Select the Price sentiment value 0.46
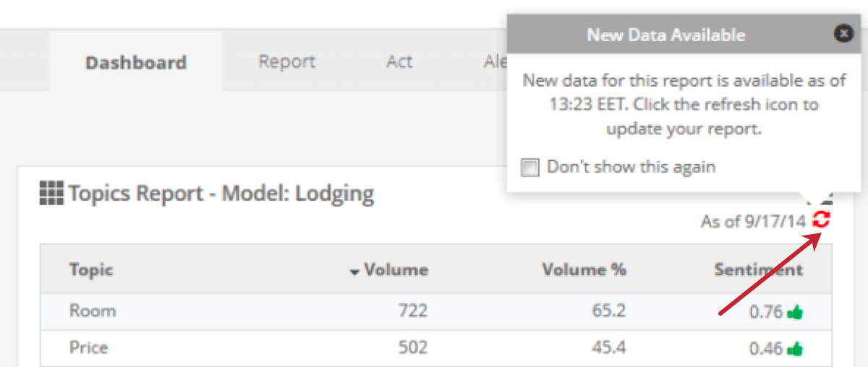This screenshot has height=367, width=868. [765, 349]
